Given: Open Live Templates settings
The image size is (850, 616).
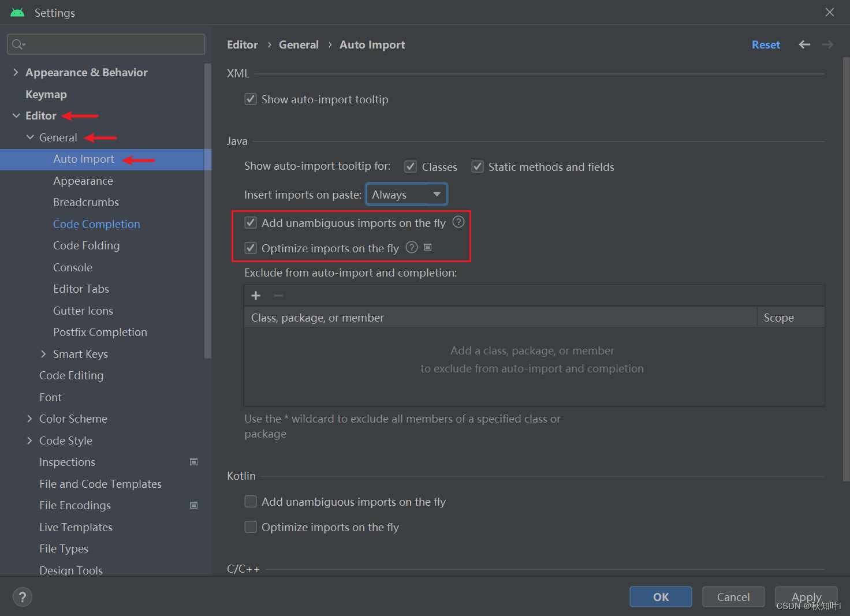Looking at the screenshot, I should point(76,527).
